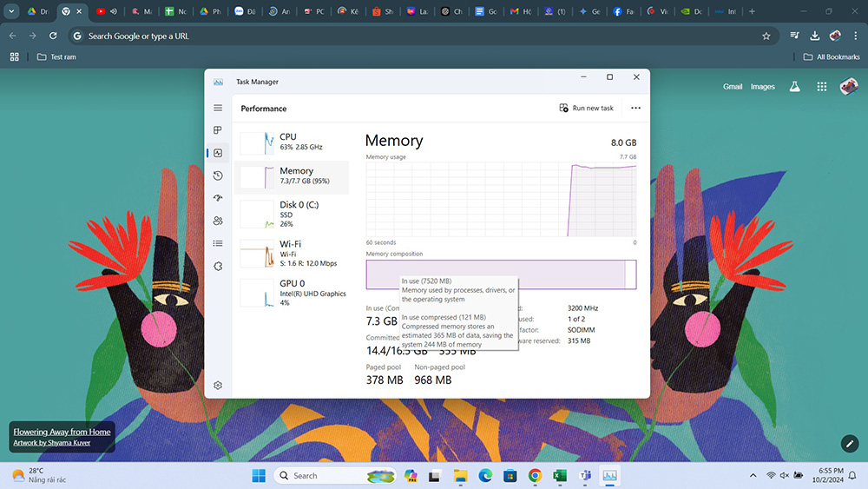Open App history page in sidebar

point(218,175)
